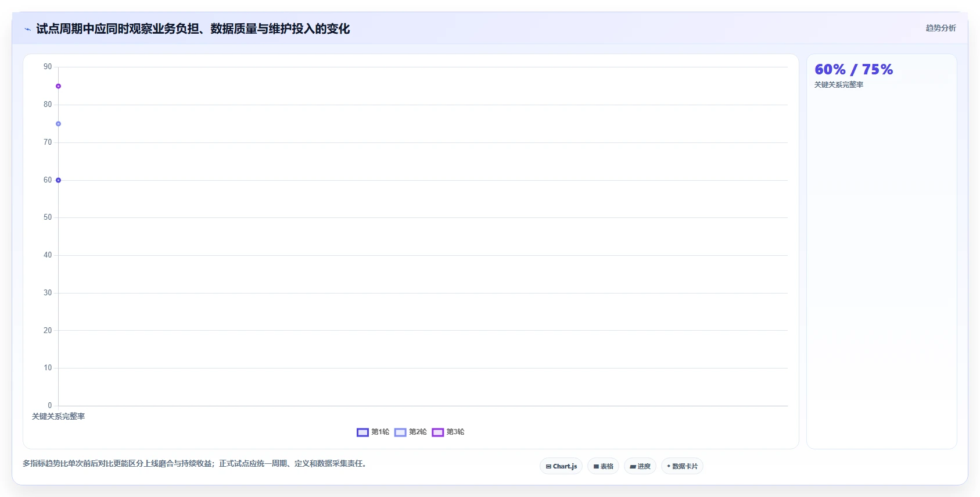The image size is (980, 497).
Task: Toggle the 第2轮 legend series
Action: pyautogui.click(x=411, y=432)
